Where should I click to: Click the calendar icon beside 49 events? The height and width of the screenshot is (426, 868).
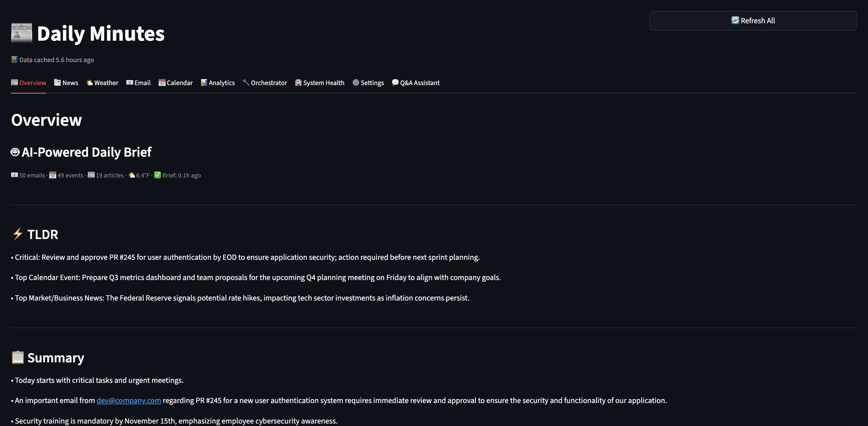53,175
